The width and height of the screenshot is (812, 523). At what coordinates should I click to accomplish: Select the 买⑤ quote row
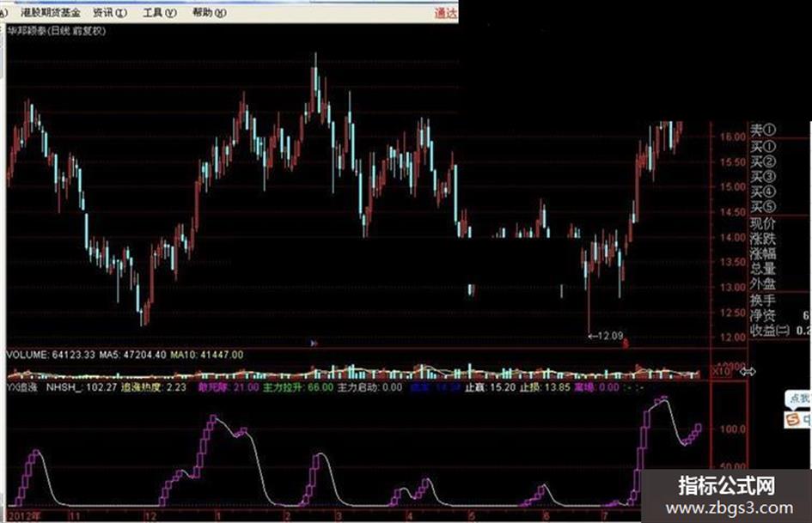point(763,207)
